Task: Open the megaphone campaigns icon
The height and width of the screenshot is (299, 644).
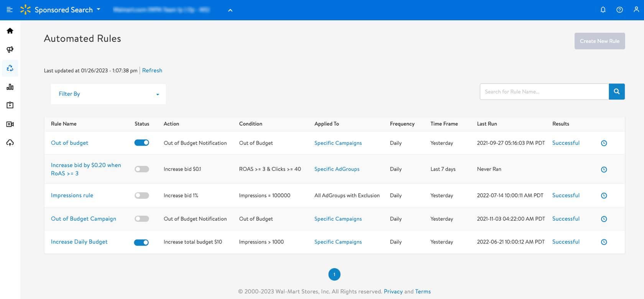Action: coord(10,49)
